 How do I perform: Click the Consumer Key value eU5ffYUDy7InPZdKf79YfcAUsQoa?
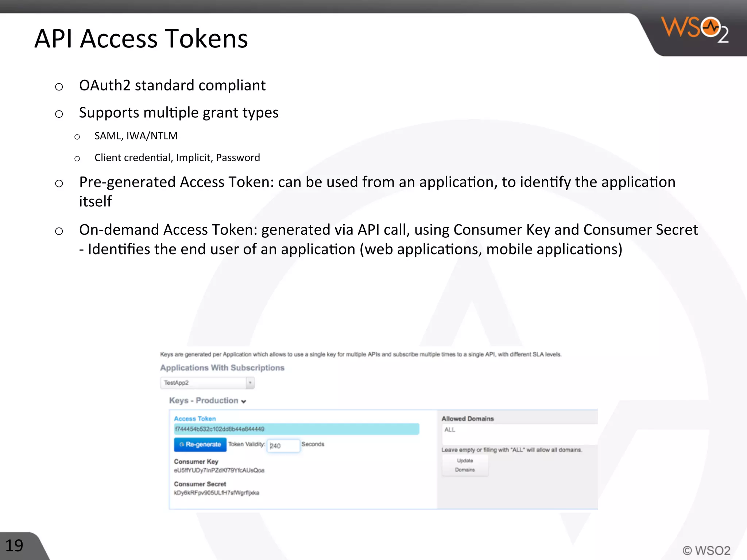[x=219, y=470]
